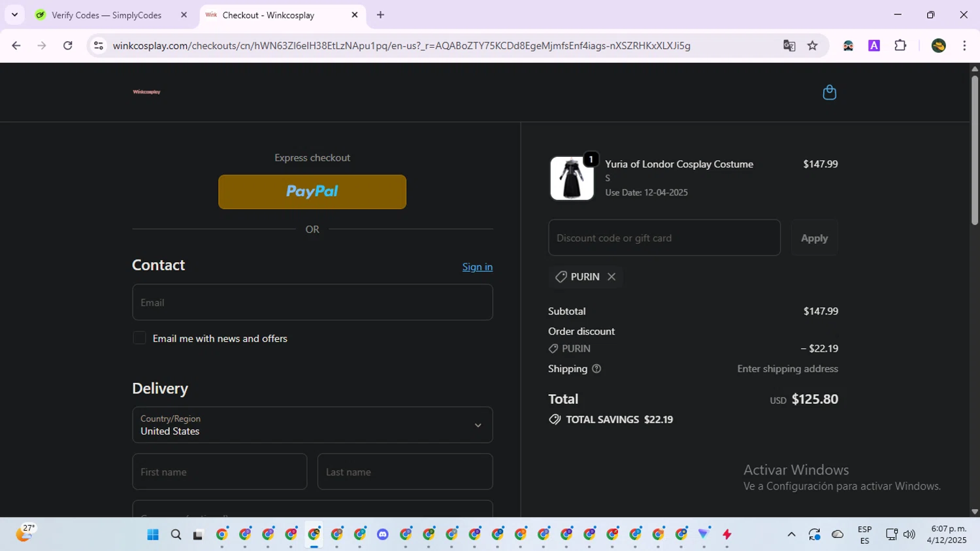Close the Checkout - Winkcosplay tab
This screenshot has height=551, width=980.
[x=355, y=15]
